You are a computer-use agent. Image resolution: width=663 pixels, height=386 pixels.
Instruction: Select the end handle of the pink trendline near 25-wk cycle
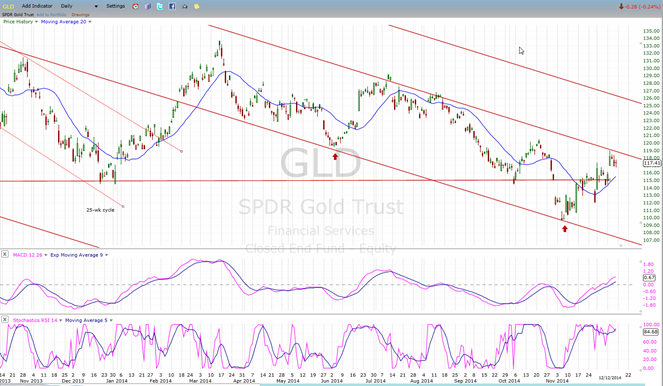click(123, 206)
